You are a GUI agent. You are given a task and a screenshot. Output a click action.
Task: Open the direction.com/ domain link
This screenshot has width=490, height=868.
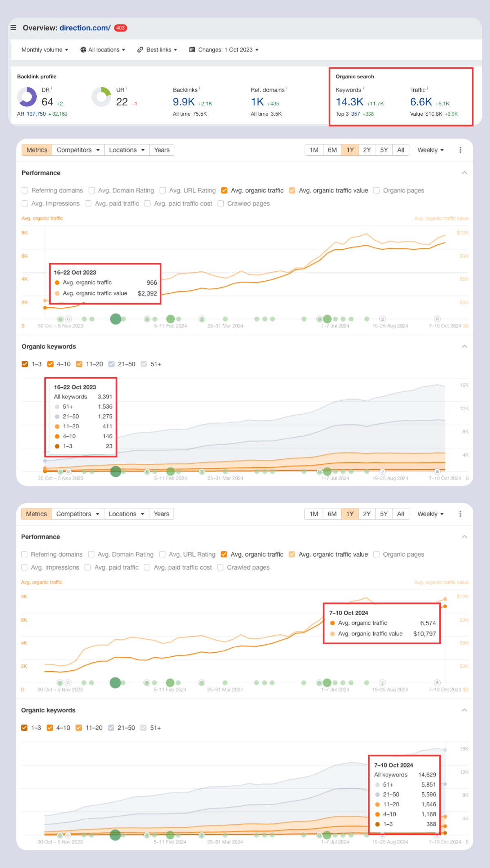coord(85,28)
